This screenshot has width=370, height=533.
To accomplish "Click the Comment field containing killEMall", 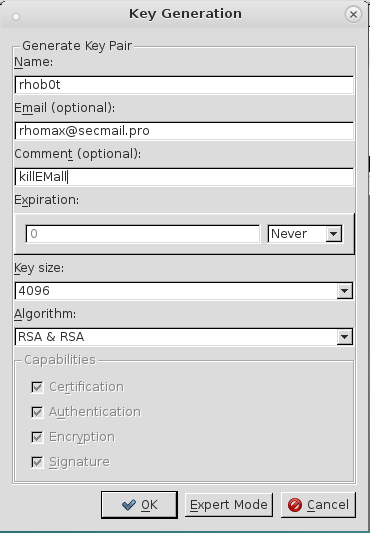I will coord(184,177).
